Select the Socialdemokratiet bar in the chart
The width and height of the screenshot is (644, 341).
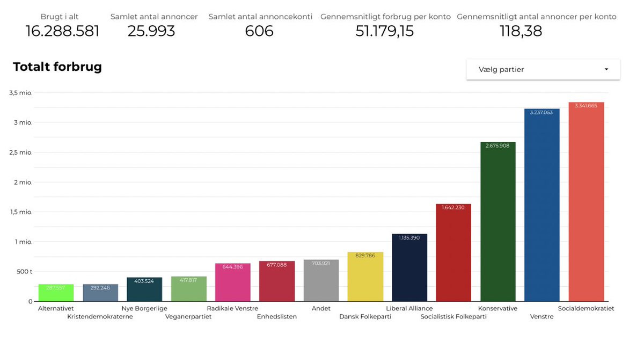(586, 201)
